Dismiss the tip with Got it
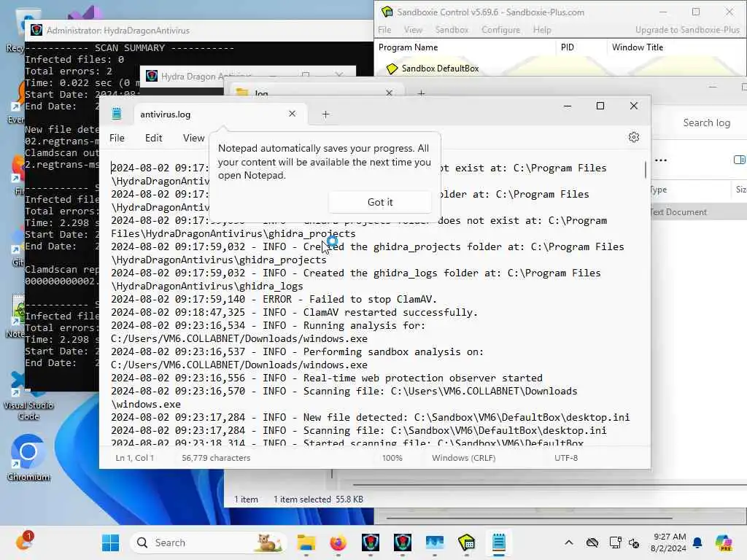The width and height of the screenshot is (747, 560). [x=379, y=202]
